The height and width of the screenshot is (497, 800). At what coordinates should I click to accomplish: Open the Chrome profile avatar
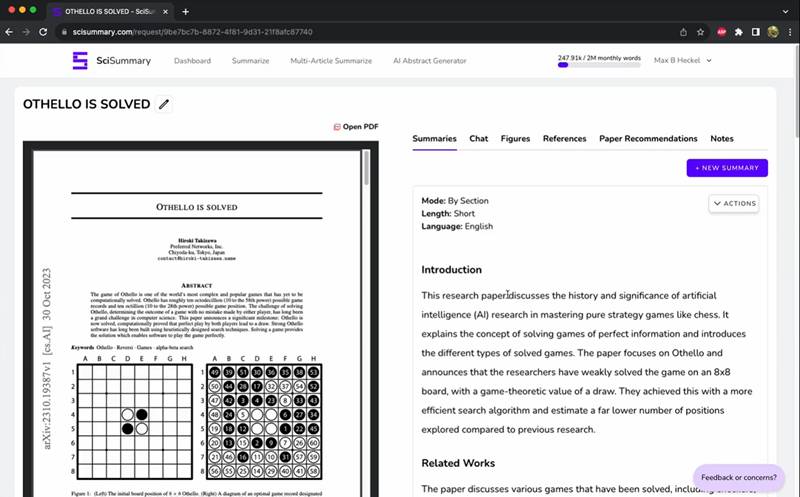tap(773, 32)
